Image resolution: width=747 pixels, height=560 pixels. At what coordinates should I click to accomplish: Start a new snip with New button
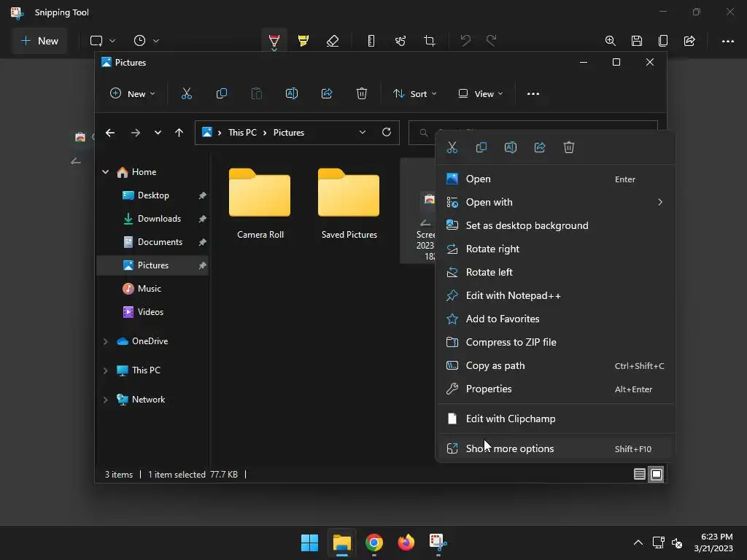click(40, 41)
